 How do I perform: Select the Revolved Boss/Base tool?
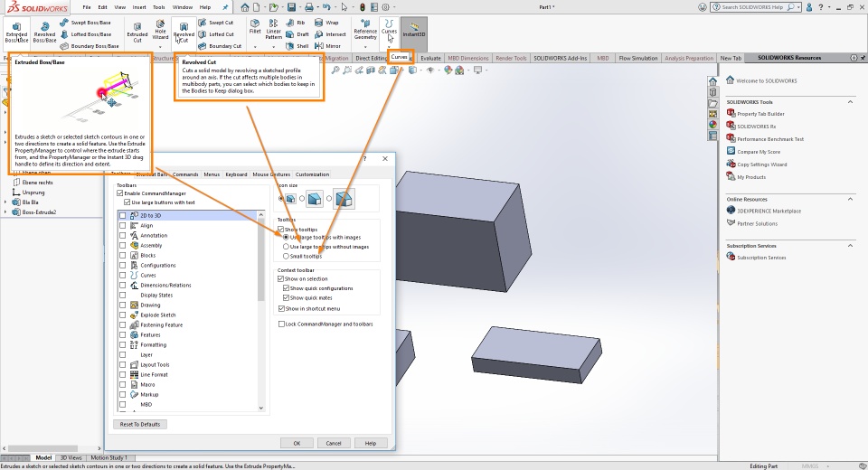point(44,33)
